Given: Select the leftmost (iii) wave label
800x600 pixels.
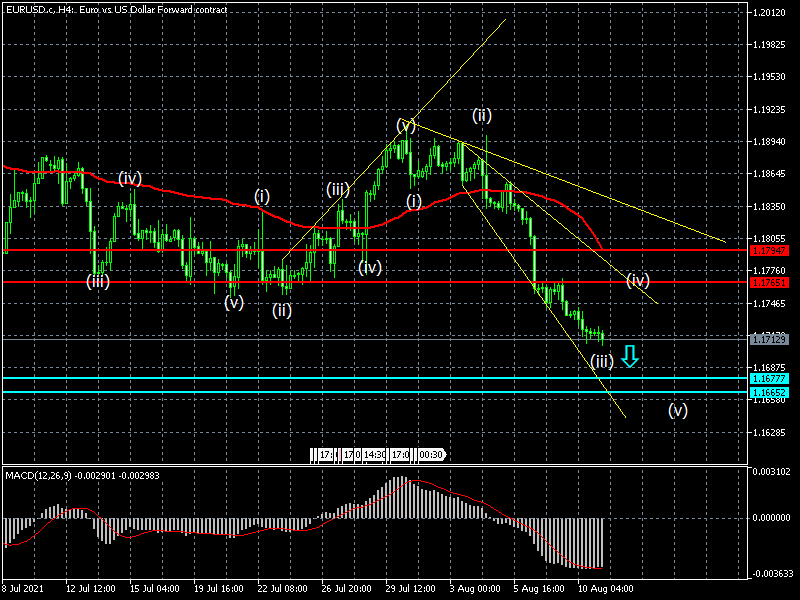Looking at the screenshot, I should 97,281.
